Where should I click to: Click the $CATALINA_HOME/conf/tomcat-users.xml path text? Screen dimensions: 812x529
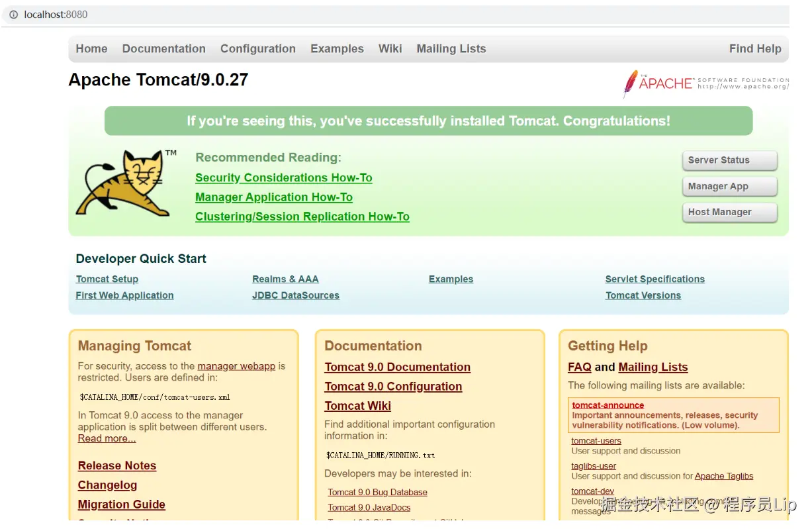(155, 398)
